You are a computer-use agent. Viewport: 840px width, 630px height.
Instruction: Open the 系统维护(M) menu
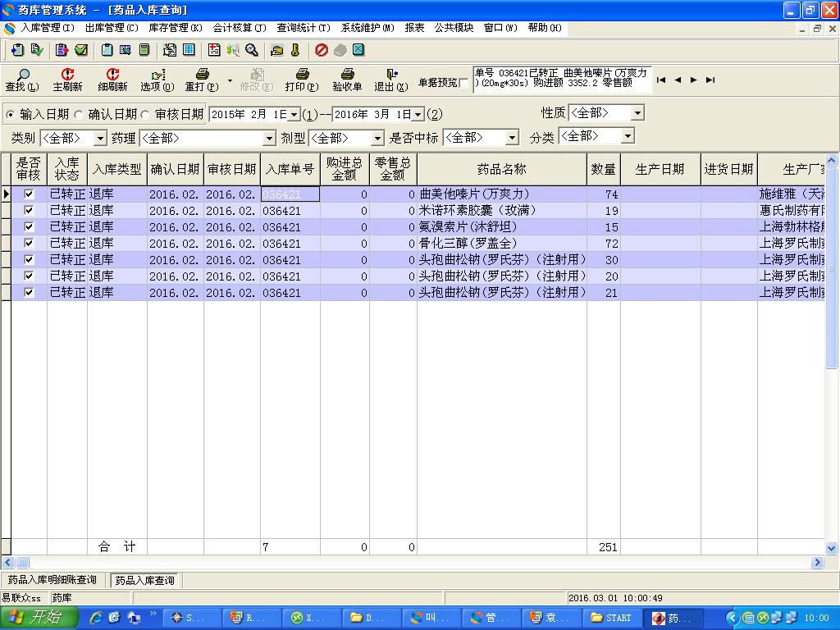tap(367, 28)
